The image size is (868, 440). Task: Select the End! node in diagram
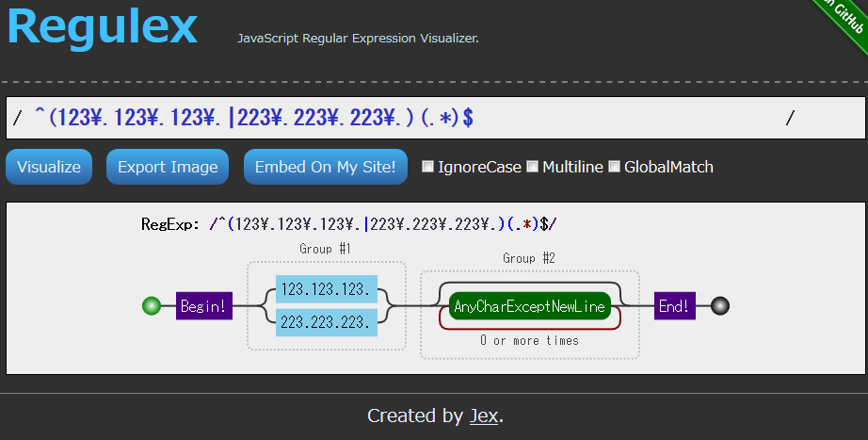point(675,306)
